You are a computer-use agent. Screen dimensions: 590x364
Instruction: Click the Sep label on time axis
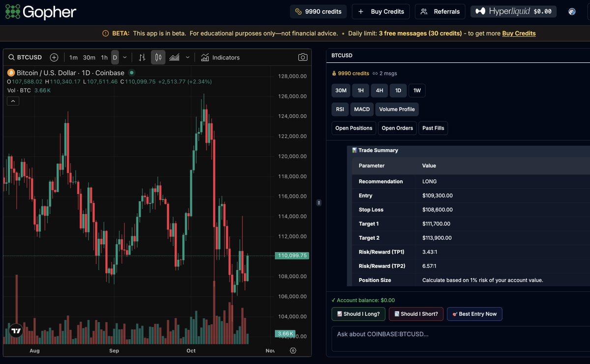tap(114, 351)
